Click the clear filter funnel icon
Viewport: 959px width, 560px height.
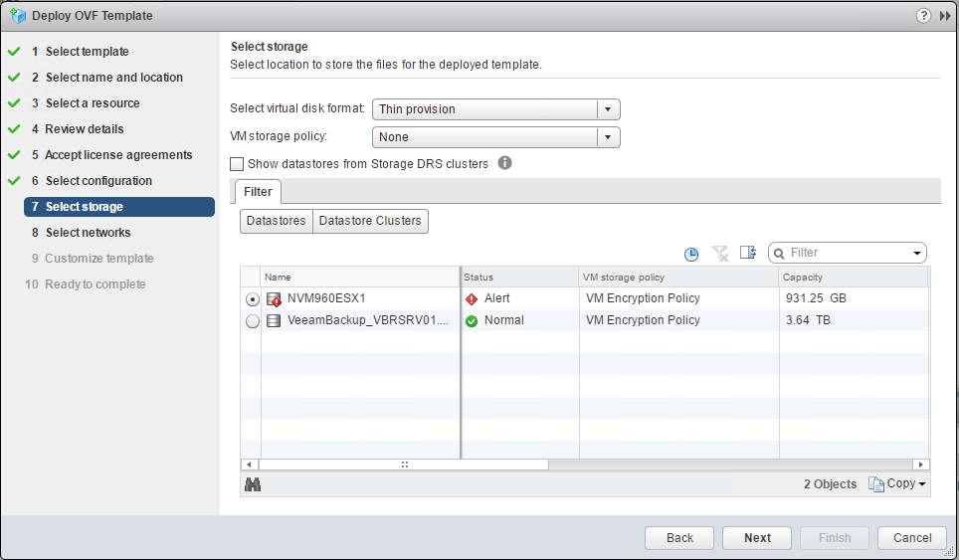coord(720,253)
